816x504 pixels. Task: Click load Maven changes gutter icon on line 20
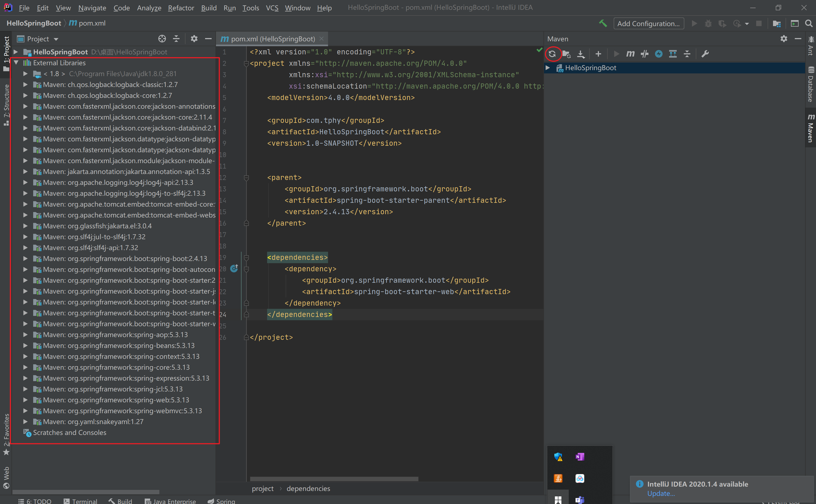click(234, 268)
